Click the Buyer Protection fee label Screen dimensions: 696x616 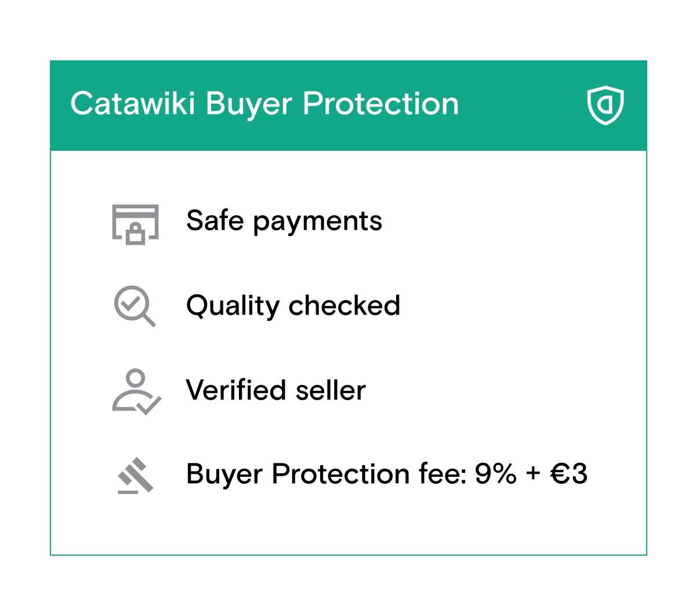[x=326, y=474]
